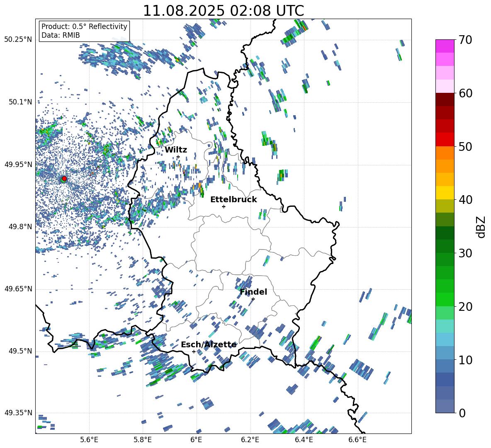Click the yellow colorbar segment above 40
The image size is (491, 448).
pos(445,193)
